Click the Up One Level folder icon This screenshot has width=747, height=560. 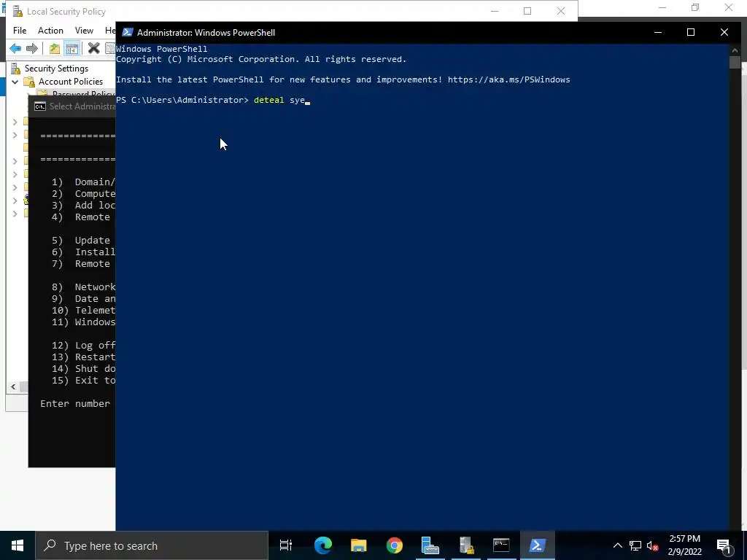[55, 48]
